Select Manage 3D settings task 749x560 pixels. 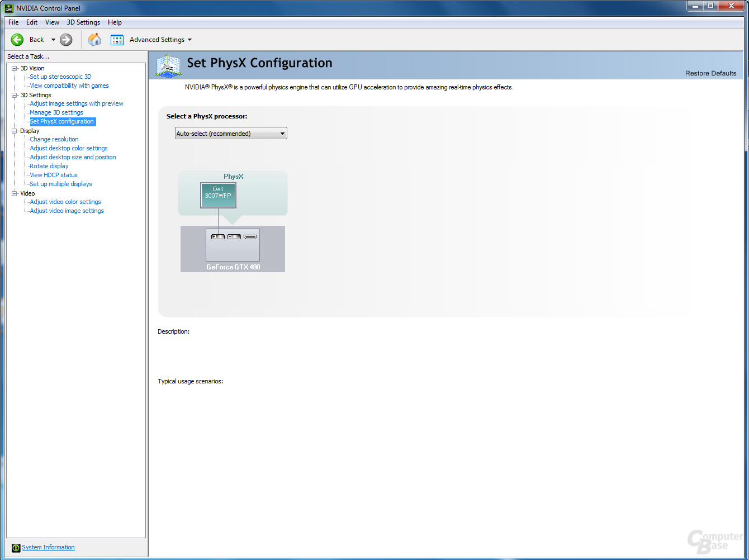tap(56, 112)
